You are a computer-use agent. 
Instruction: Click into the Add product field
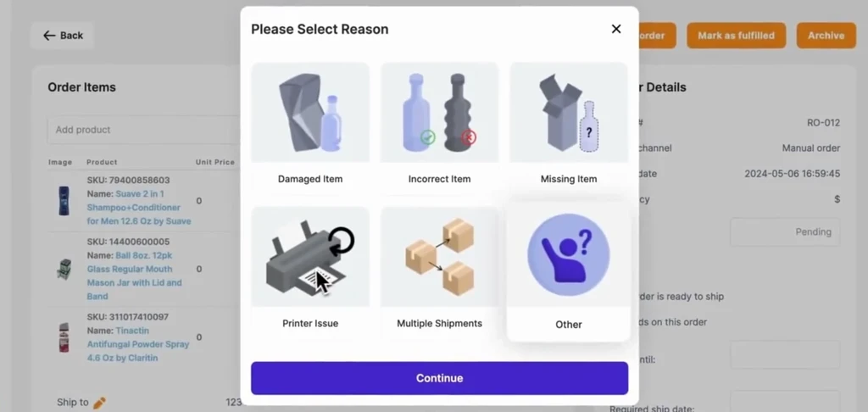coord(144,130)
